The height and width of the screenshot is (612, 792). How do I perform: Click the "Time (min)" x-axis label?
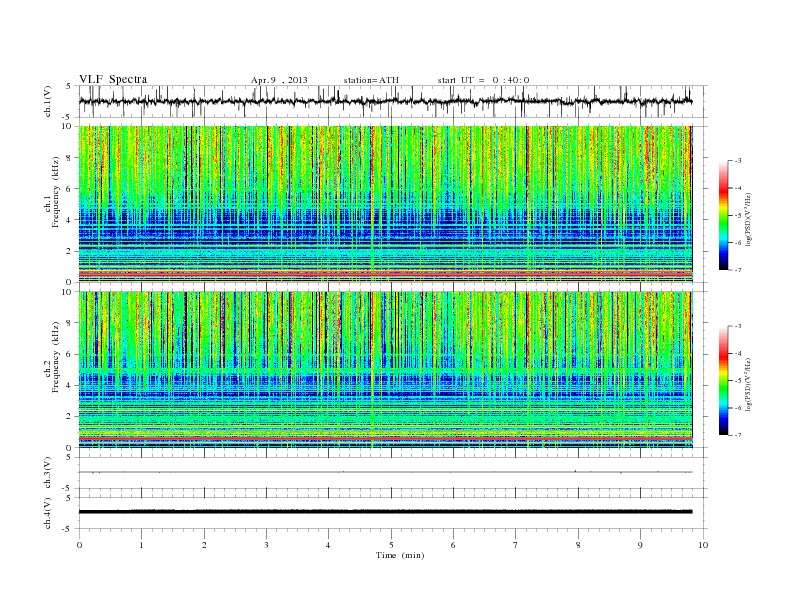tap(400, 555)
